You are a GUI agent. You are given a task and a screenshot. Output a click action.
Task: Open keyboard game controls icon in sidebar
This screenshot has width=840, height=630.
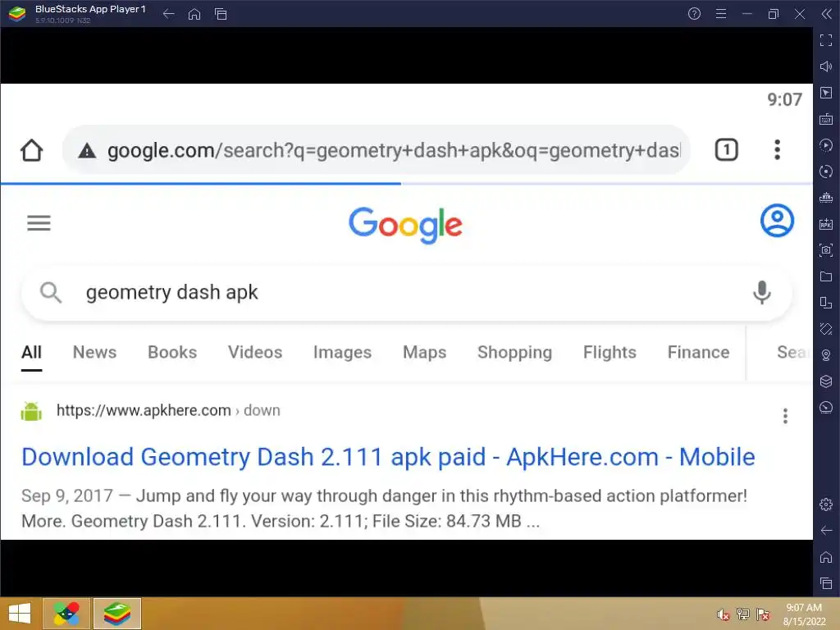tap(826, 119)
